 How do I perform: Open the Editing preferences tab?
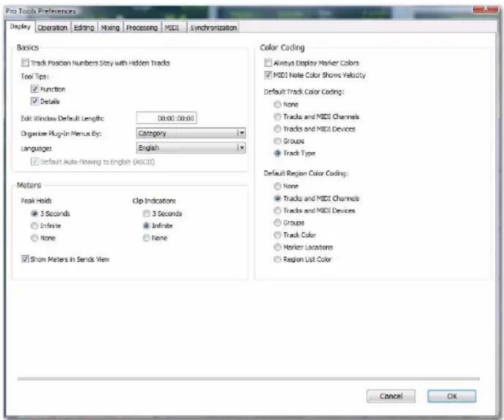click(84, 28)
